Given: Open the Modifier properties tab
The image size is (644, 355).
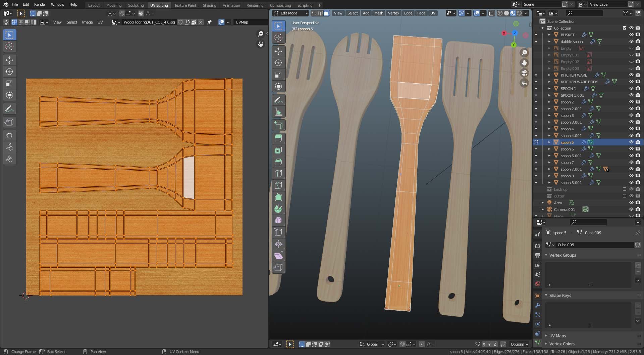Looking at the screenshot, I should pyautogui.click(x=538, y=305).
